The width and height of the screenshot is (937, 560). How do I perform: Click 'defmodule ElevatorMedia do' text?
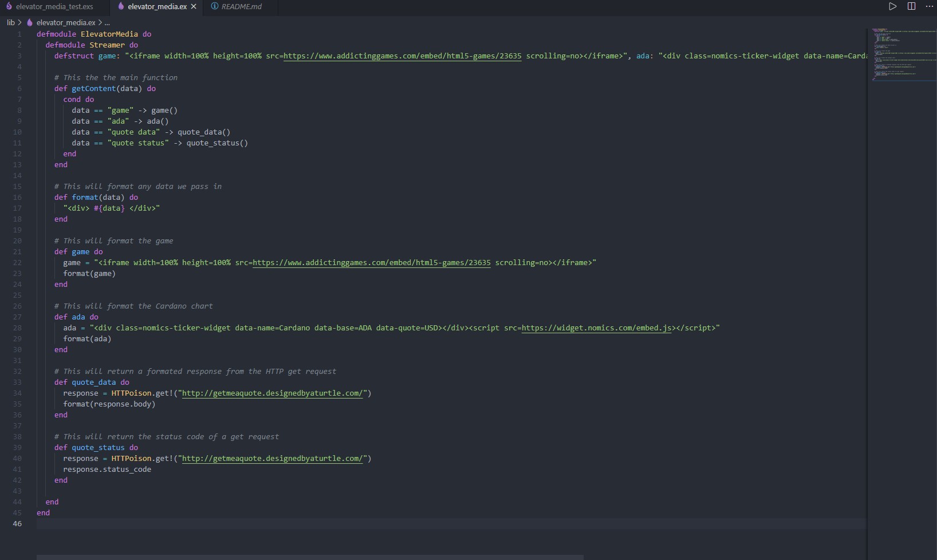94,34
